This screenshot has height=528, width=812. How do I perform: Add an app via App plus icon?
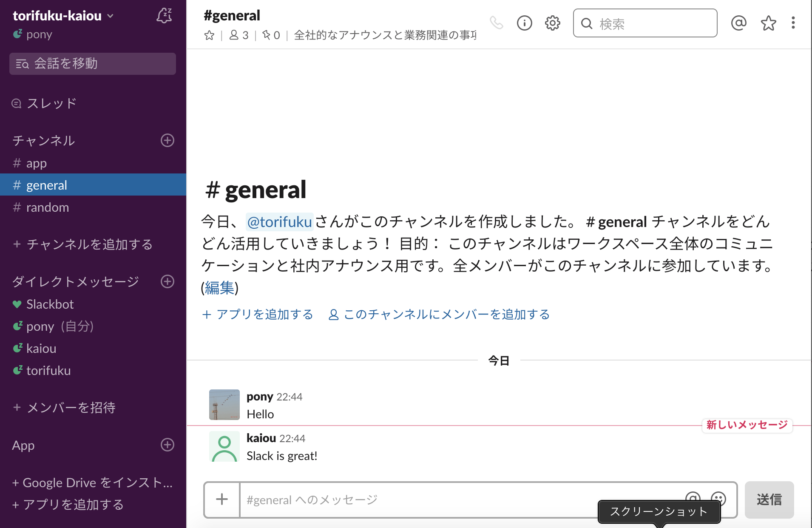168,445
